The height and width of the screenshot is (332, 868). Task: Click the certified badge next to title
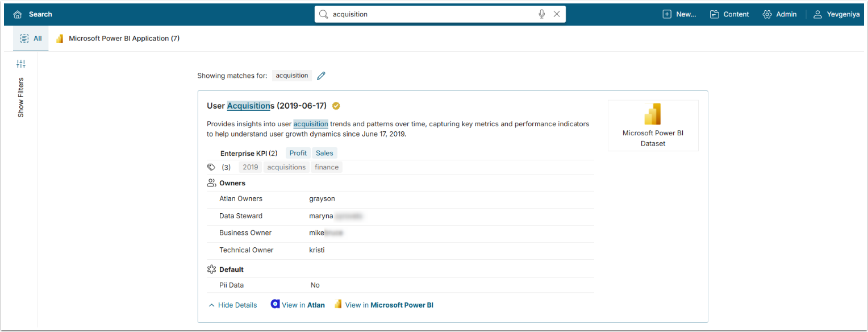coord(336,106)
